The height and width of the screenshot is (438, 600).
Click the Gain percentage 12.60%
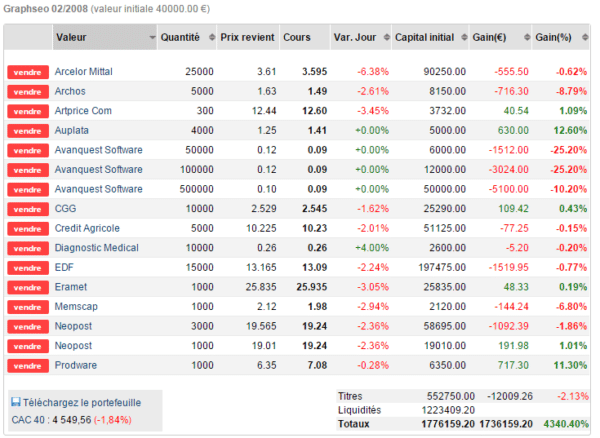point(570,130)
